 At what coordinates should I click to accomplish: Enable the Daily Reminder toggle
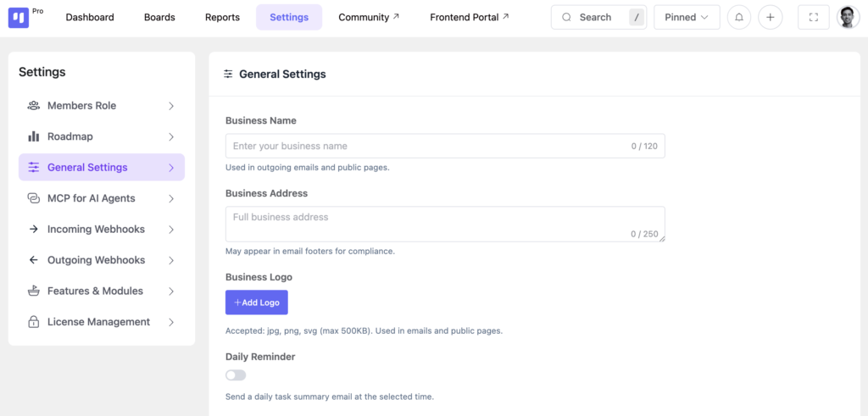click(x=236, y=375)
